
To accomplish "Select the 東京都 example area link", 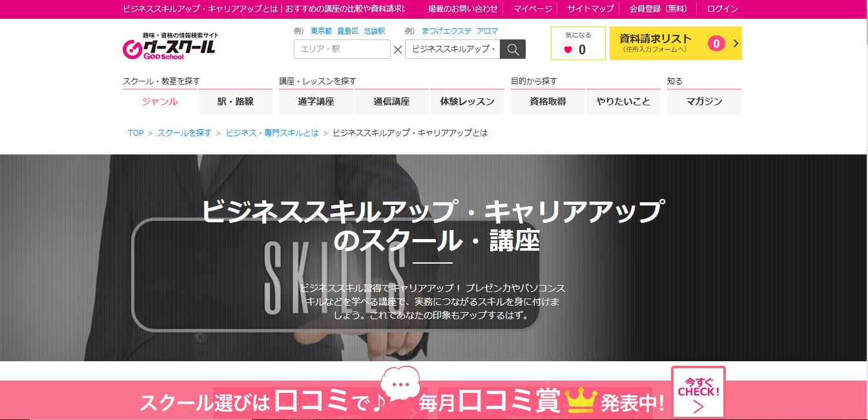I will (x=321, y=31).
